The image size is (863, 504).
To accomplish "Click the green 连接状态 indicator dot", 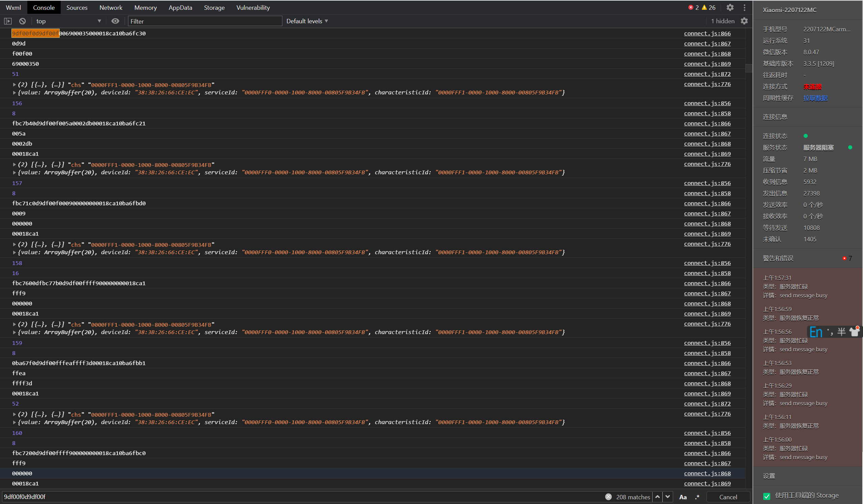I will coord(805,136).
